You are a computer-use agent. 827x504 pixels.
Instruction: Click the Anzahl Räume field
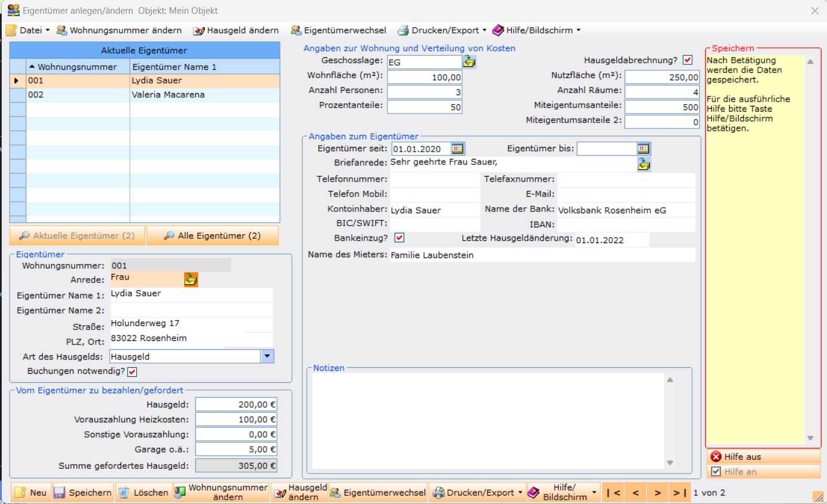tap(662, 92)
